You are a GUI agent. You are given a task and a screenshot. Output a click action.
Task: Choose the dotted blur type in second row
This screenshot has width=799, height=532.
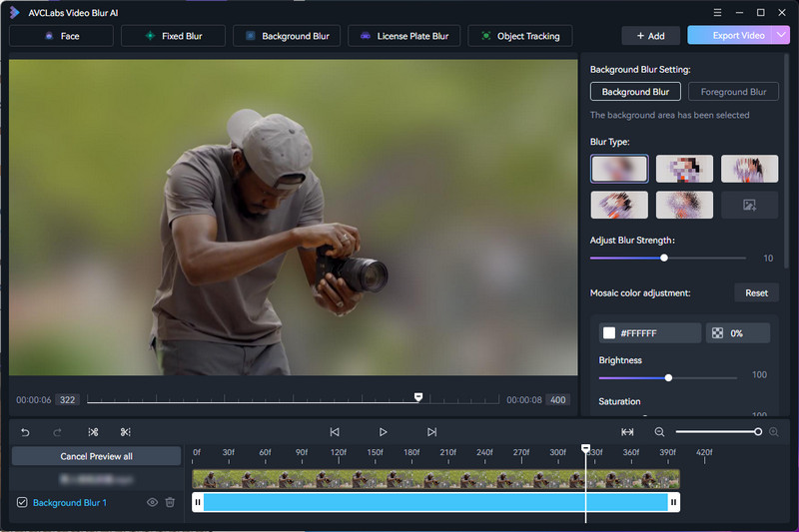[x=684, y=205]
